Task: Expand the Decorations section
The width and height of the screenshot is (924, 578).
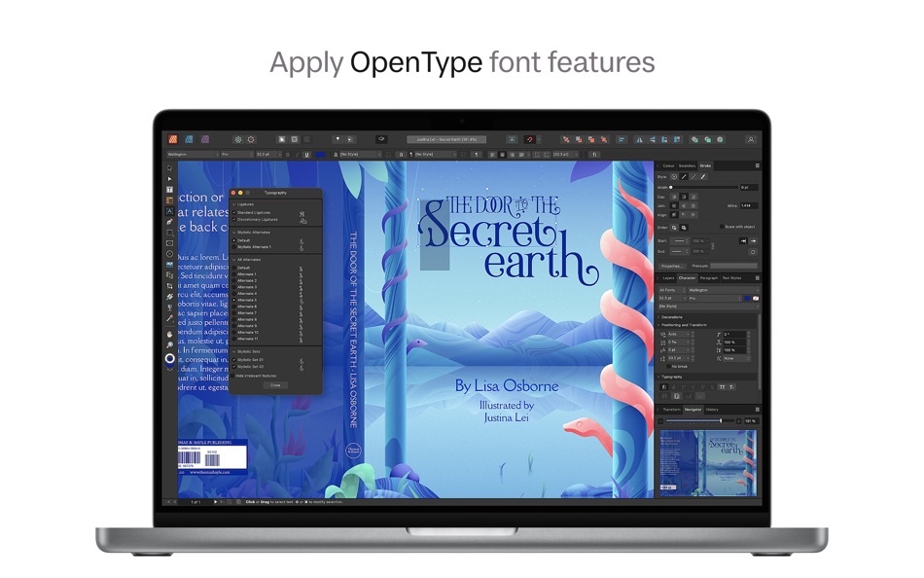Action: pos(658,317)
